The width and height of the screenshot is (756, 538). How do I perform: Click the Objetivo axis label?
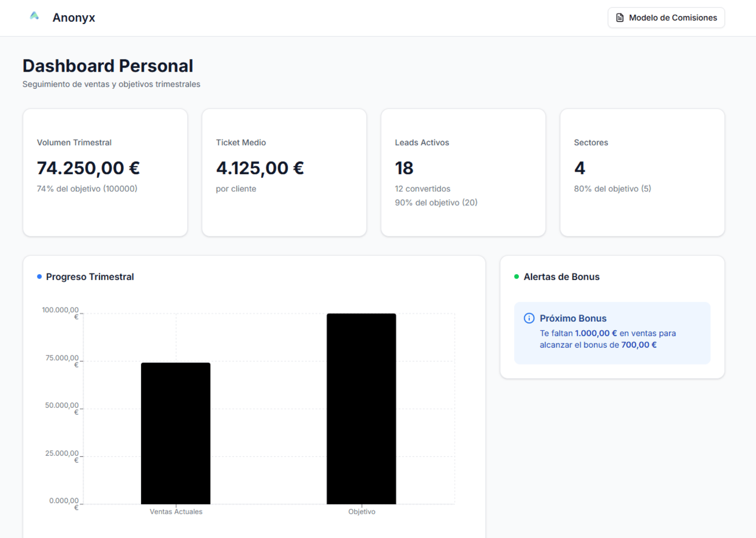[x=361, y=511]
